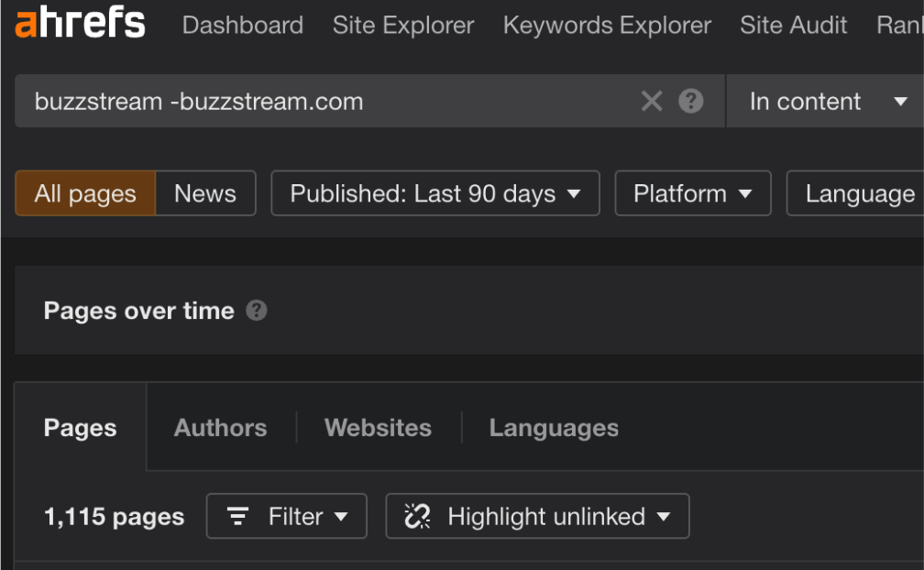924x570 pixels.
Task: Select the All pages filter
Action: point(84,193)
